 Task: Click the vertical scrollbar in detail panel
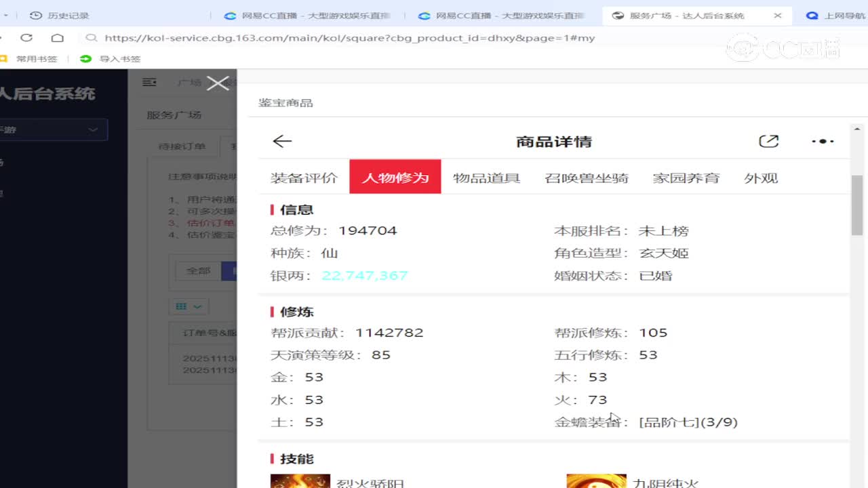pyautogui.click(x=856, y=205)
